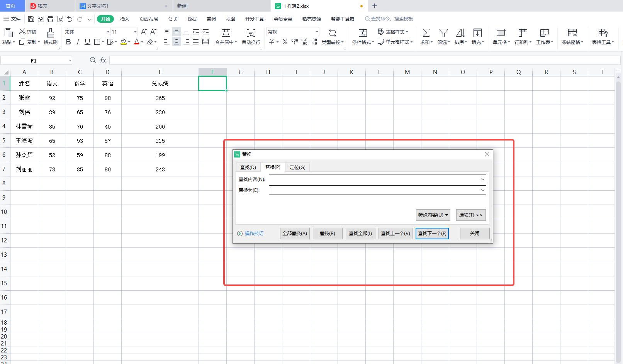Screen dimensions: 623x364
Task: Click Find Next (查找下一个) button
Action: coord(432,234)
